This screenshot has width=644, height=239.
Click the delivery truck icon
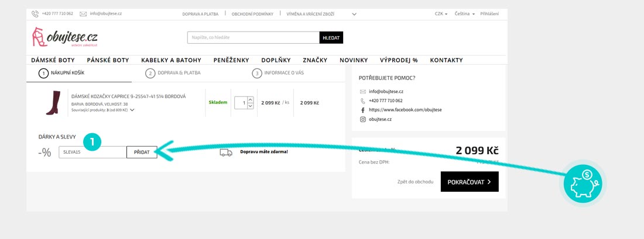pos(226,152)
